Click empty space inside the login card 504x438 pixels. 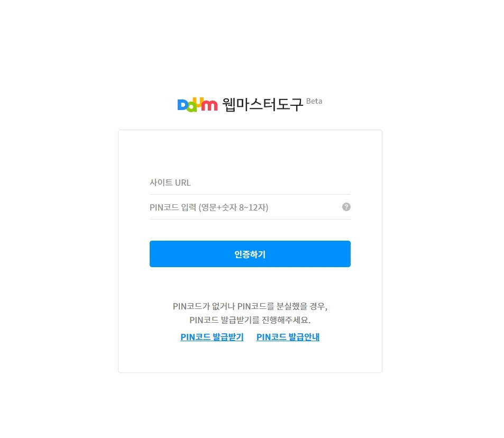pos(250,151)
